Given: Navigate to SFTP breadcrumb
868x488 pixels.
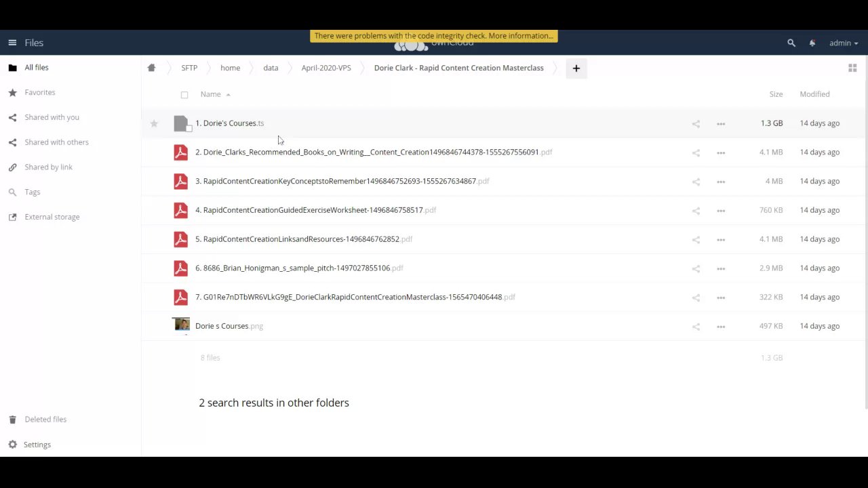Looking at the screenshot, I should tap(189, 68).
